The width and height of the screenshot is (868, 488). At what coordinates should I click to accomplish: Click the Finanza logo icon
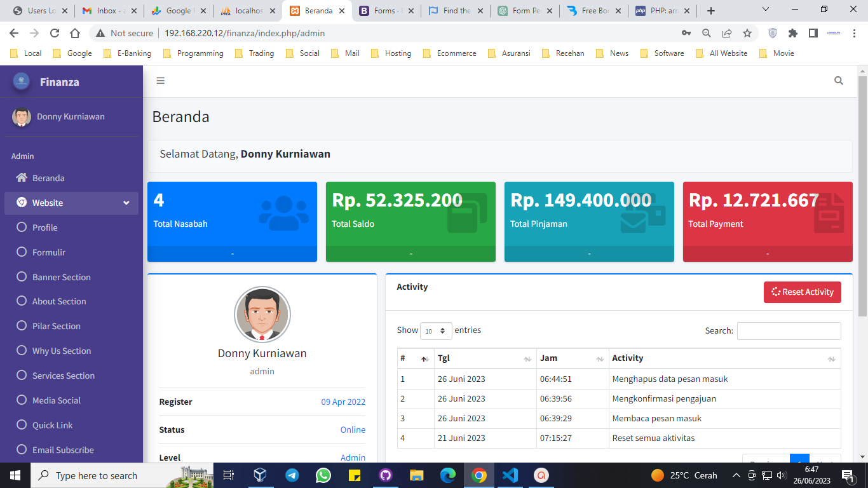tap(21, 81)
